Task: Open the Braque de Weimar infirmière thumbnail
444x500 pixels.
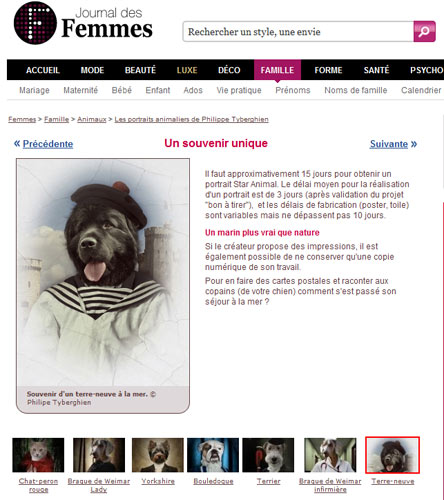Action: (330, 455)
